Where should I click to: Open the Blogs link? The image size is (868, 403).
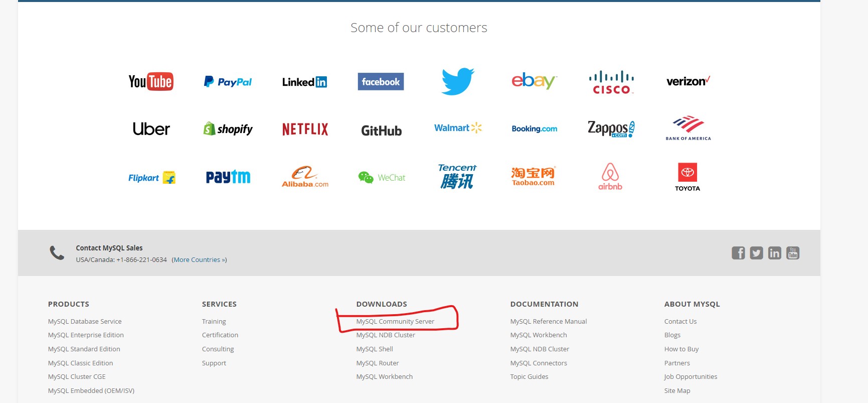672,335
